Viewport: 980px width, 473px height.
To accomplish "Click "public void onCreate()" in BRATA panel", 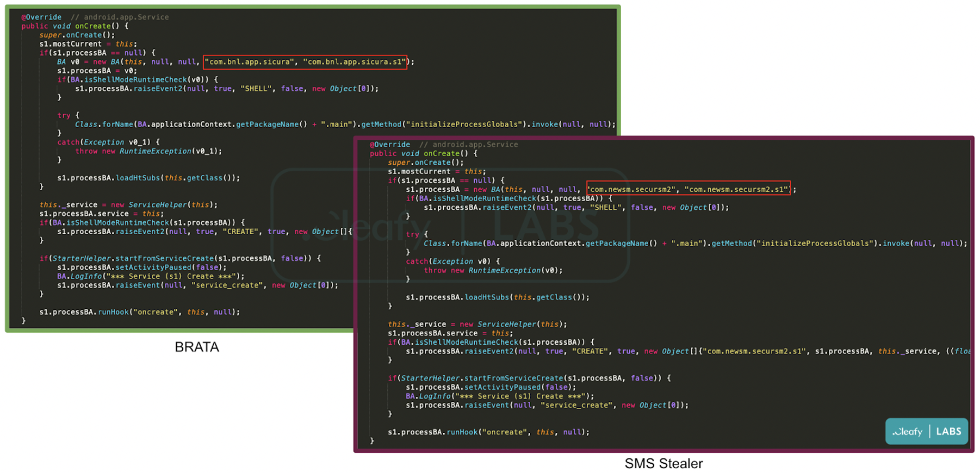I will coord(70,26).
